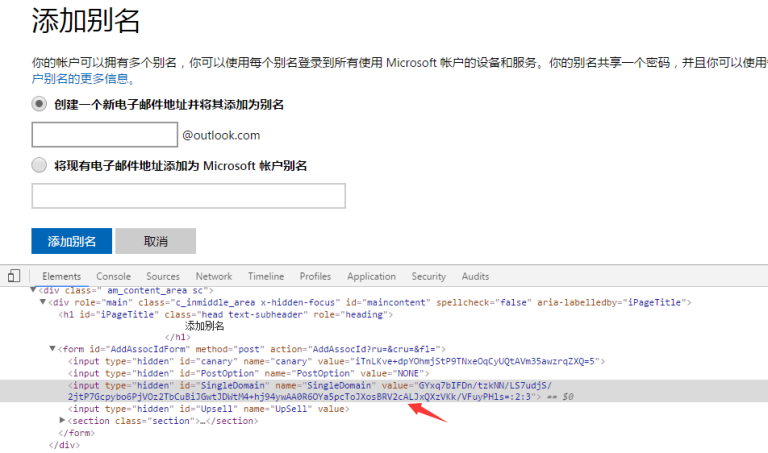The height and width of the screenshot is (453, 768).
Task: Click the 取消 cancel button
Action: (155, 241)
